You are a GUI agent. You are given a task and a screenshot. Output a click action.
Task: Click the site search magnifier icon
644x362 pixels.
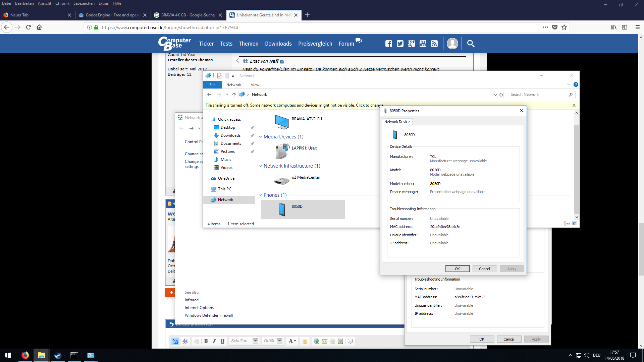(471, 44)
